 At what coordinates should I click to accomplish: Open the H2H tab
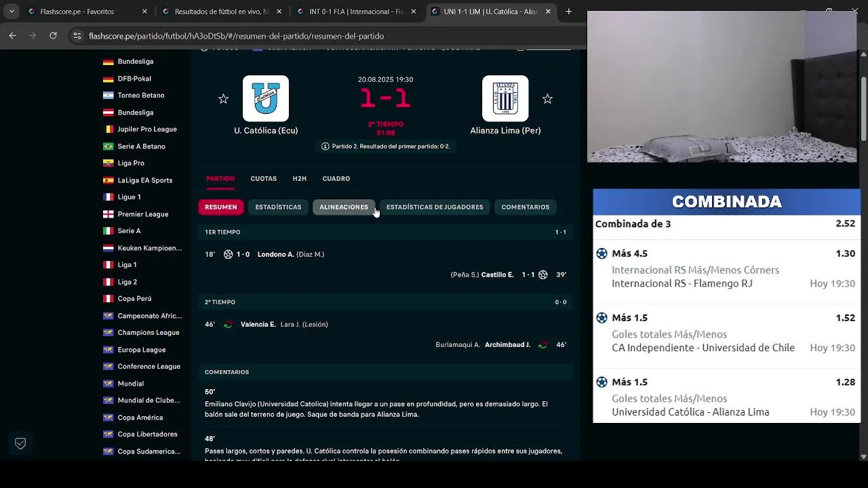pos(300,179)
